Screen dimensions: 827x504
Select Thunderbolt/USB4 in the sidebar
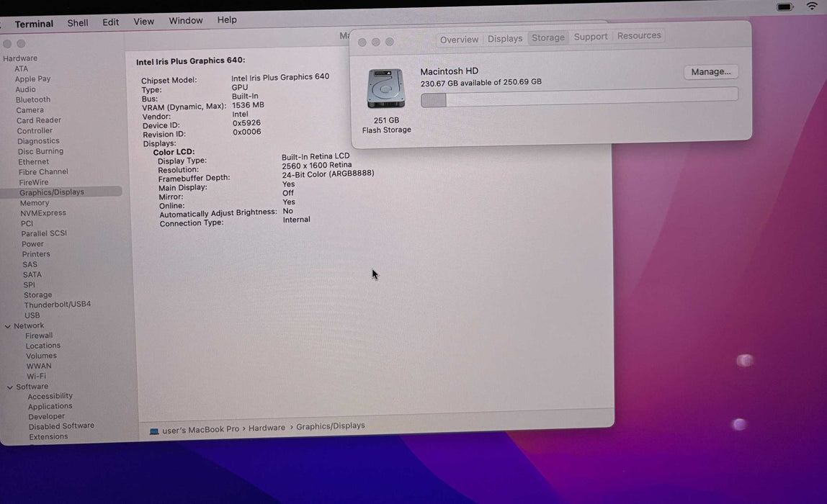click(x=58, y=305)
